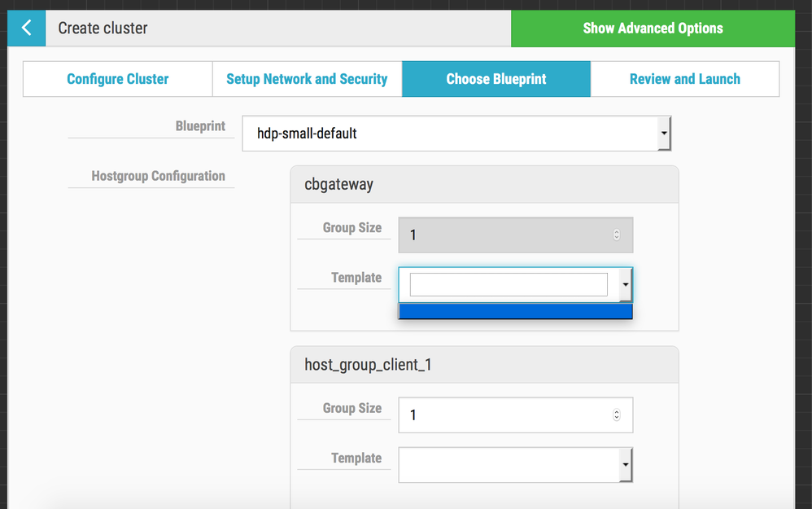Collapse the cbgateway Template dropdown arrow

(x=625, y=285)
